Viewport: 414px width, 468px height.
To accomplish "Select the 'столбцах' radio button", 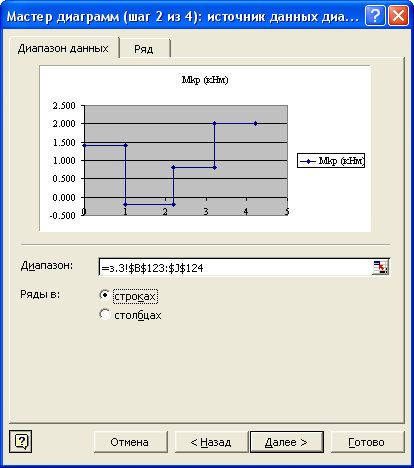I will [x=105, y=314].
